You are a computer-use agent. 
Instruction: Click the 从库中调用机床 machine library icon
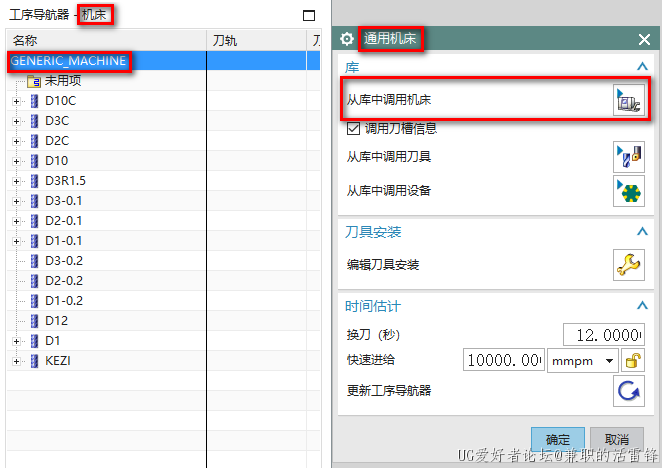tap(628, 100)
